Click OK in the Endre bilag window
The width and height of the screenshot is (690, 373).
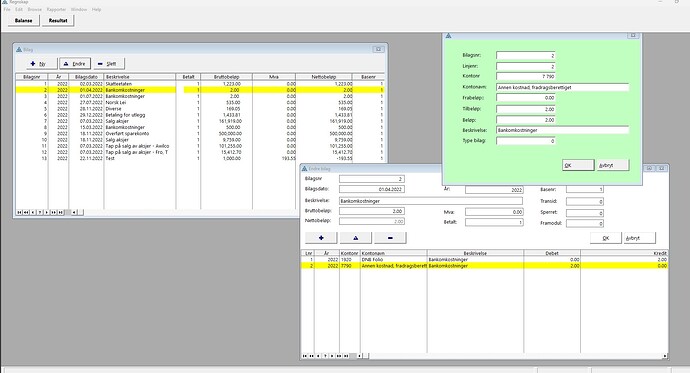[x=606, y=238]
